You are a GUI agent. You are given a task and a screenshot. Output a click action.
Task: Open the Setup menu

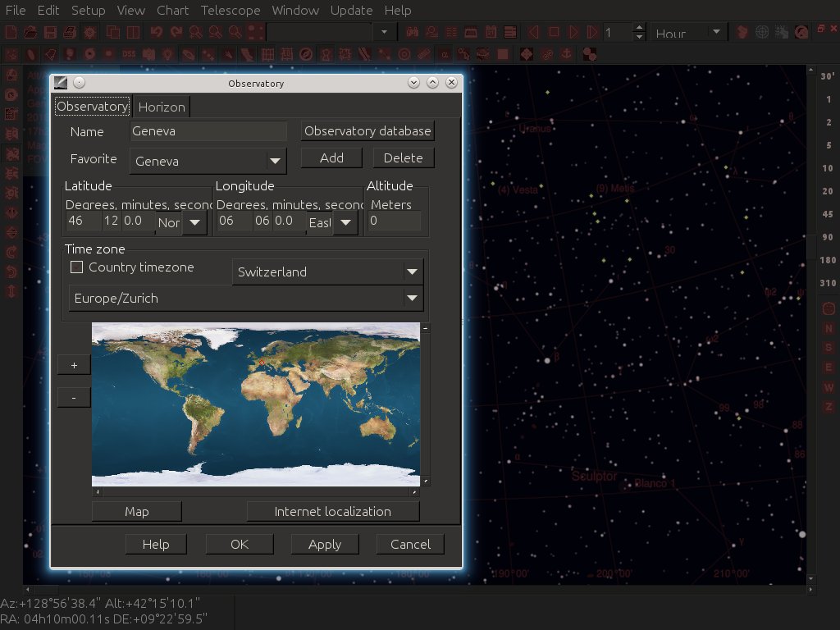(89, 10)
